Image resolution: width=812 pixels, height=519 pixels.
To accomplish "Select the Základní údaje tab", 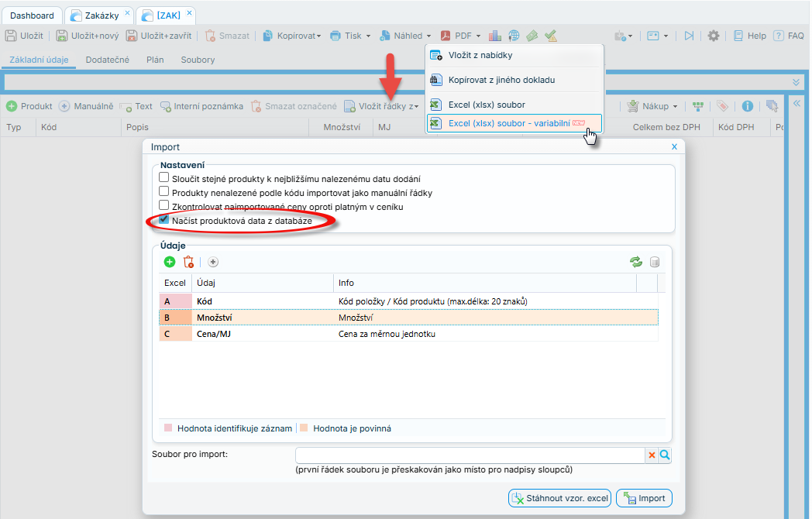I will pos(39,60).
